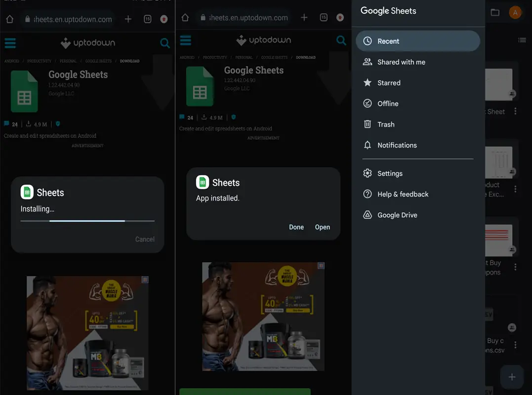The height and width of the screenshot is (395, 532).
Task: Tap Google Sheets app icon in middle panel
Action: click(200, 86)
